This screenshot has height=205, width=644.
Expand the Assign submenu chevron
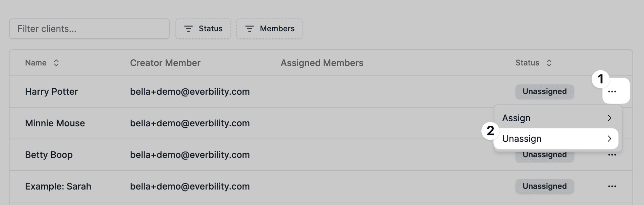[610, 118]
